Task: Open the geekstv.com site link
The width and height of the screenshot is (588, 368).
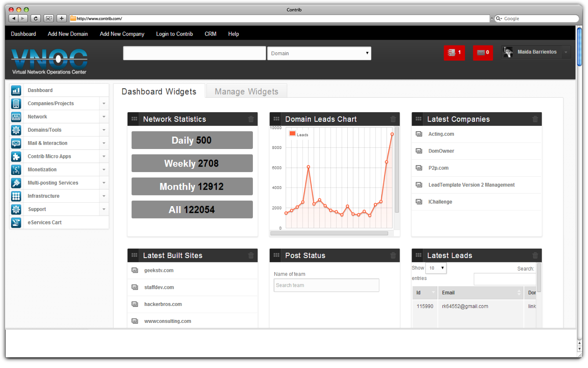Action: 159,270
